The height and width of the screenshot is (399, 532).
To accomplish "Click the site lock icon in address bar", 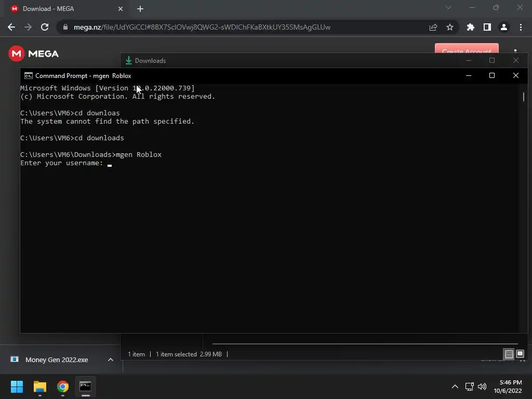I will point(65,27).
